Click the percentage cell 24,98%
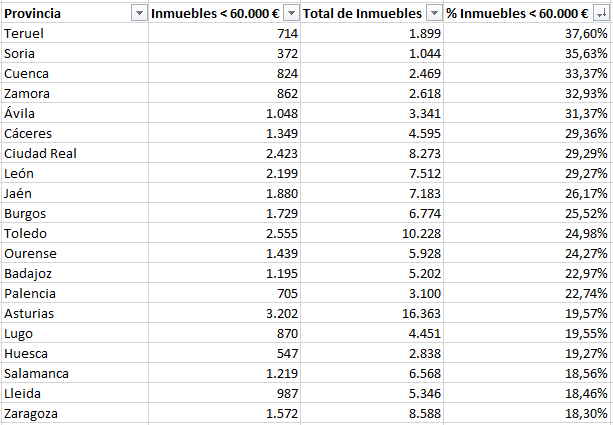Viewport: 613px width, 425px height. pyautogui.click(x=527, y=233)
